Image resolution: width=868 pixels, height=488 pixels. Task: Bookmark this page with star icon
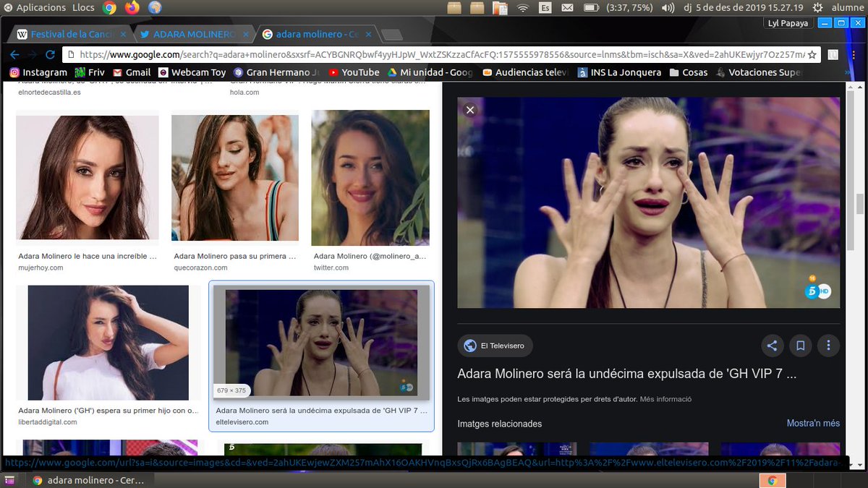812,54
